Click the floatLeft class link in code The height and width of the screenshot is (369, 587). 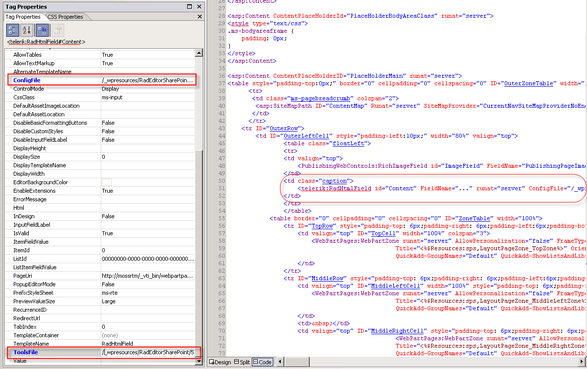pos(348,143)
